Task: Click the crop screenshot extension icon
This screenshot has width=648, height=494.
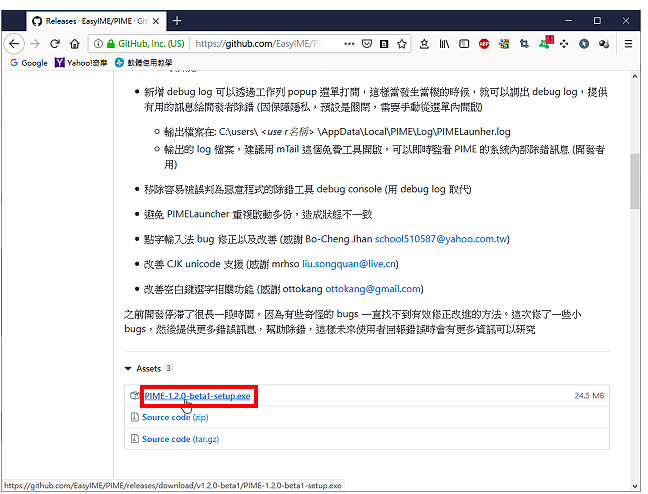Action: [524, 44]
